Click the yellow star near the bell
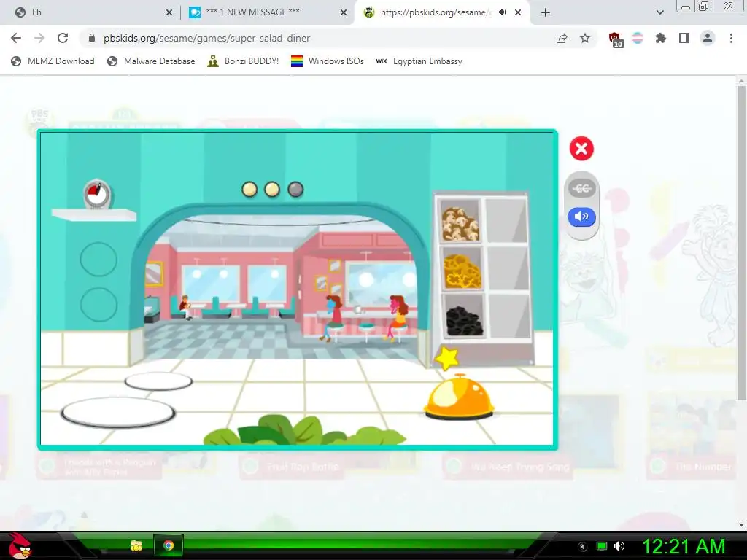 447,357
